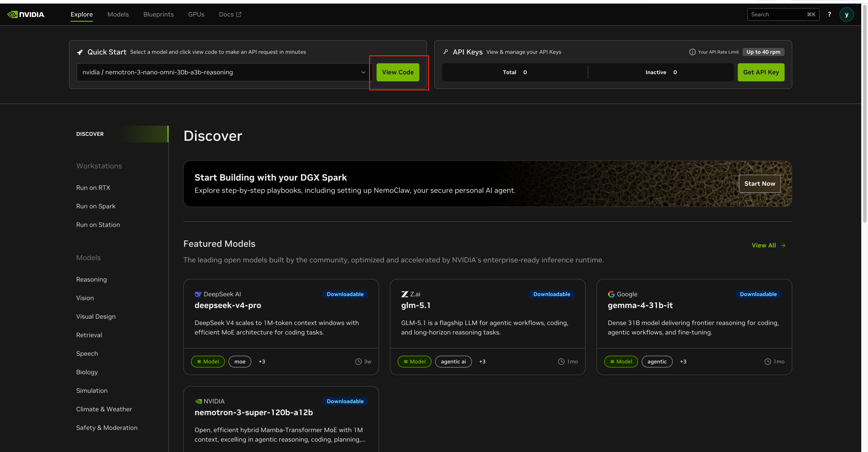Click the Model tag on gemma-4-31b-it card
868x452 pixels.
(621, 361)
